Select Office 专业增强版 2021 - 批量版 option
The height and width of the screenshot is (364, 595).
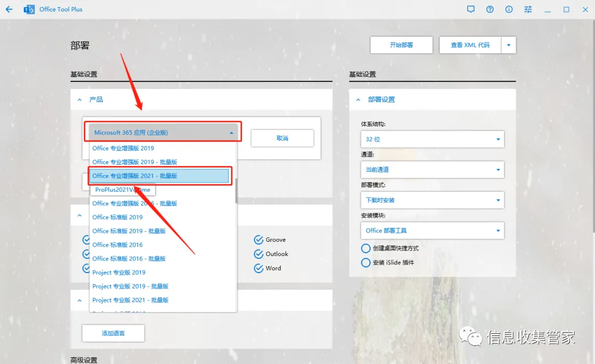(159, 176)
